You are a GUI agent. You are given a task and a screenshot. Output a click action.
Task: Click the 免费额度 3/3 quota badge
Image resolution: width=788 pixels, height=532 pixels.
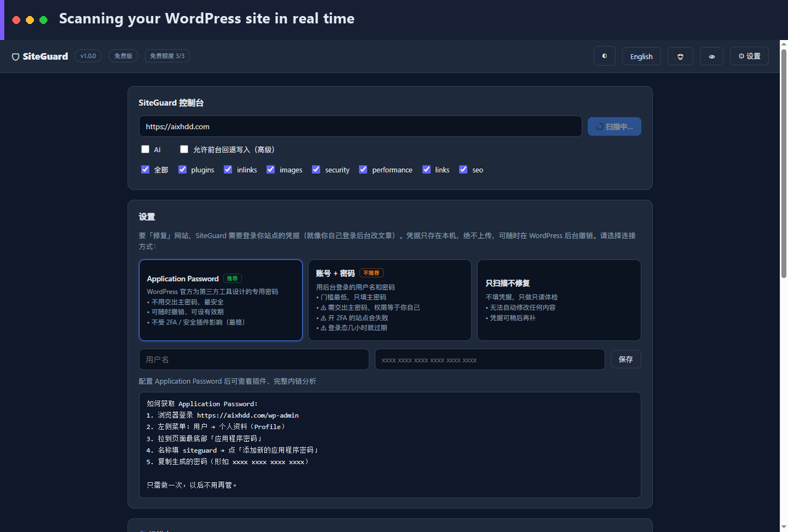(x=167, y=56)
